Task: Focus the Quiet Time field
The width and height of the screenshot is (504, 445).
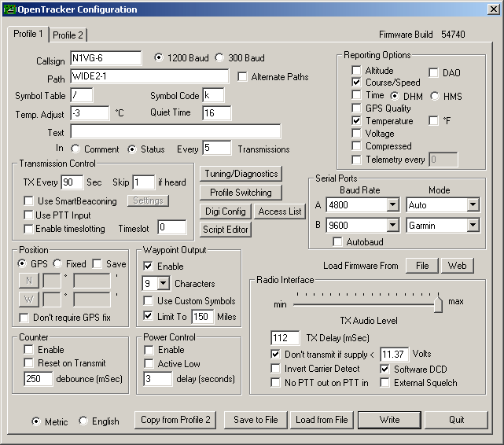Action: click(217, 113)
